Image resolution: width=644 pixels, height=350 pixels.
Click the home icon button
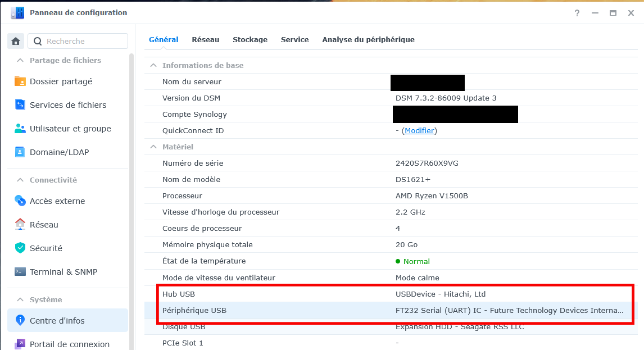coord(16,41)
